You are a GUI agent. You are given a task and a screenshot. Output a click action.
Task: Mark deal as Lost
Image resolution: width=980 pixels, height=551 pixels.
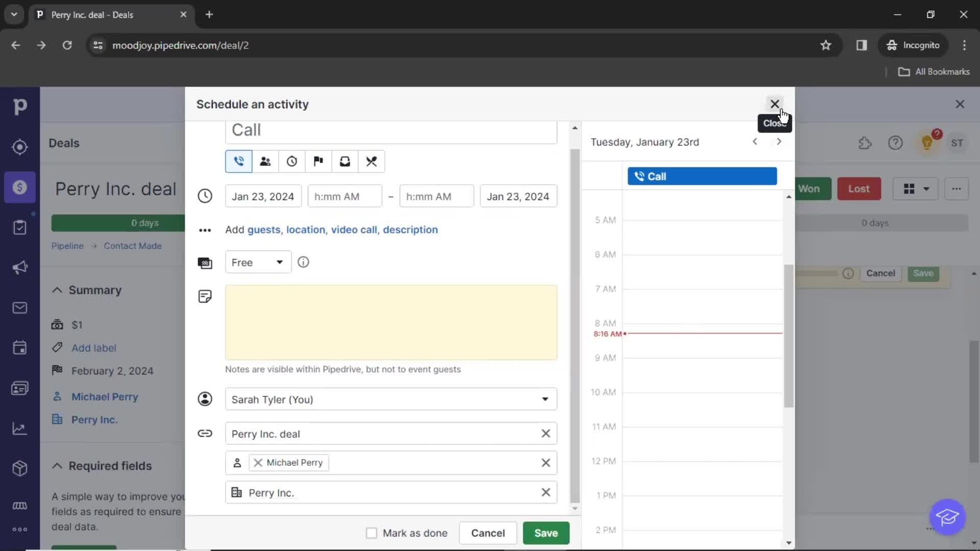pos(859,189)
